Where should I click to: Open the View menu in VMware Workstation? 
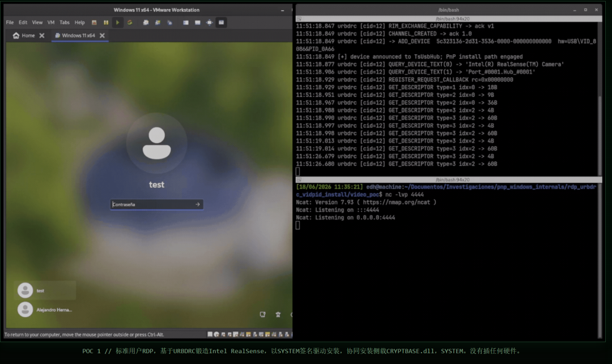(37, 23)
